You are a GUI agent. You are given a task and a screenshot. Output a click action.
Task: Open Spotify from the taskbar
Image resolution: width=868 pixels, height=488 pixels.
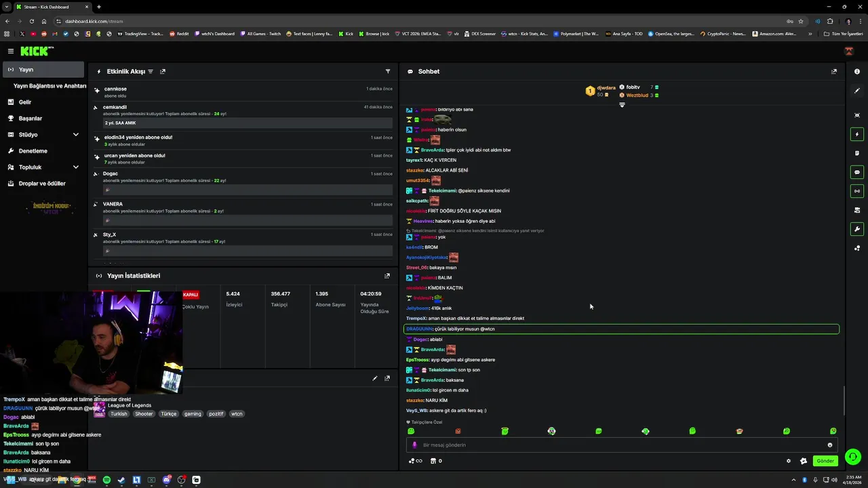[106, 480]
